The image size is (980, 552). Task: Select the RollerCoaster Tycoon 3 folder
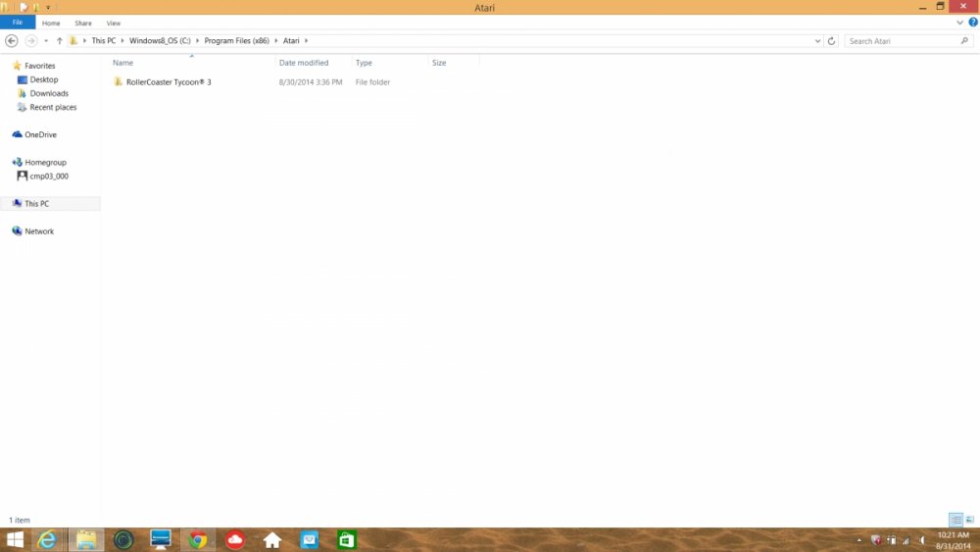[x=169, y=82]
